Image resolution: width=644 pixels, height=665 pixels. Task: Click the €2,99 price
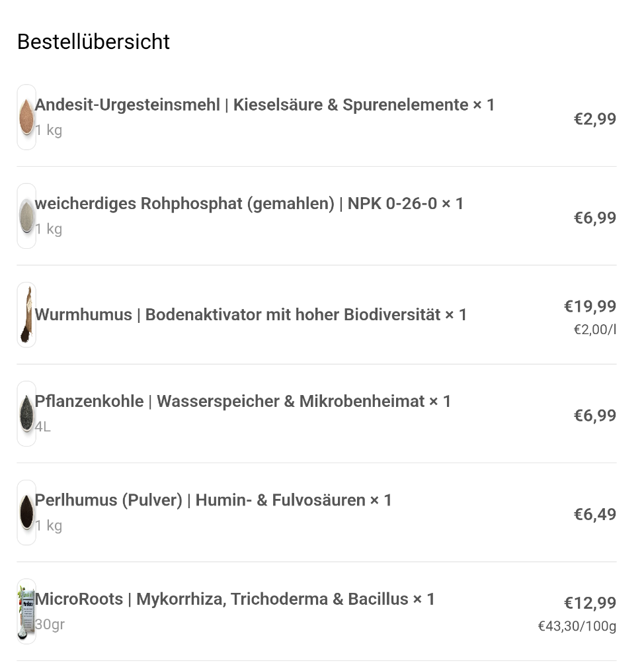[594, 119]
